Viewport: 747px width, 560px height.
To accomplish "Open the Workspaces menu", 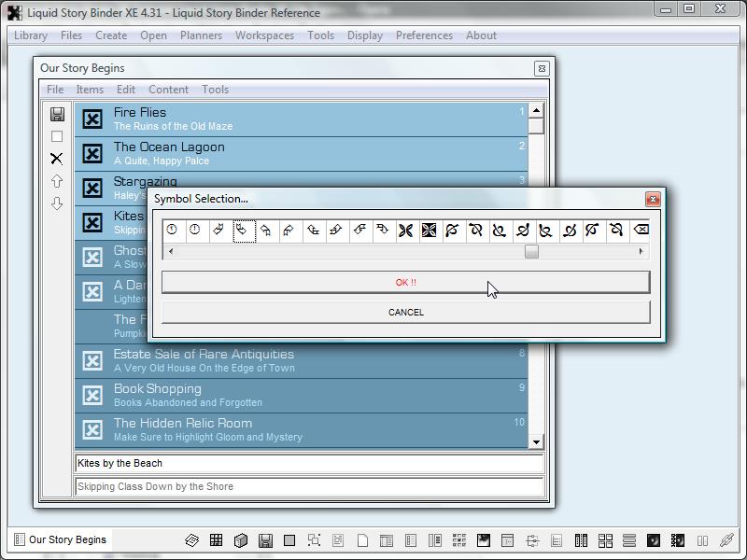I will tap(264, 35).
